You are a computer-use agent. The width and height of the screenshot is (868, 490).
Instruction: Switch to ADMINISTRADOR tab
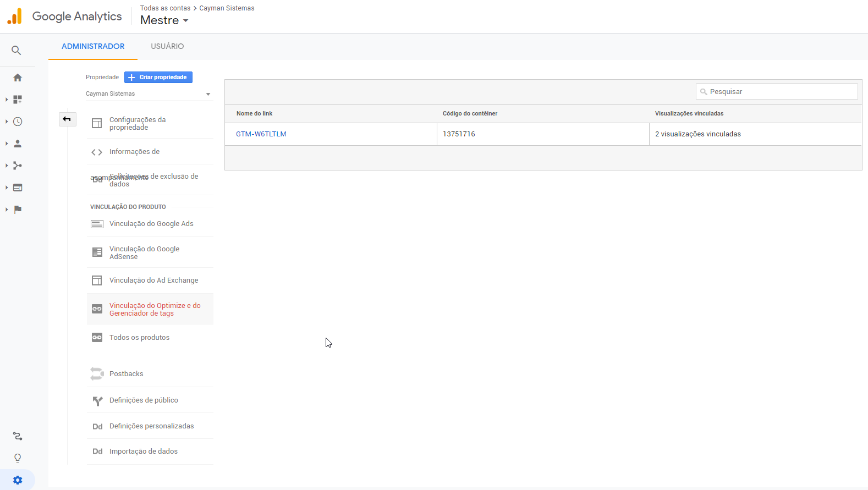(x=93, y=46)
